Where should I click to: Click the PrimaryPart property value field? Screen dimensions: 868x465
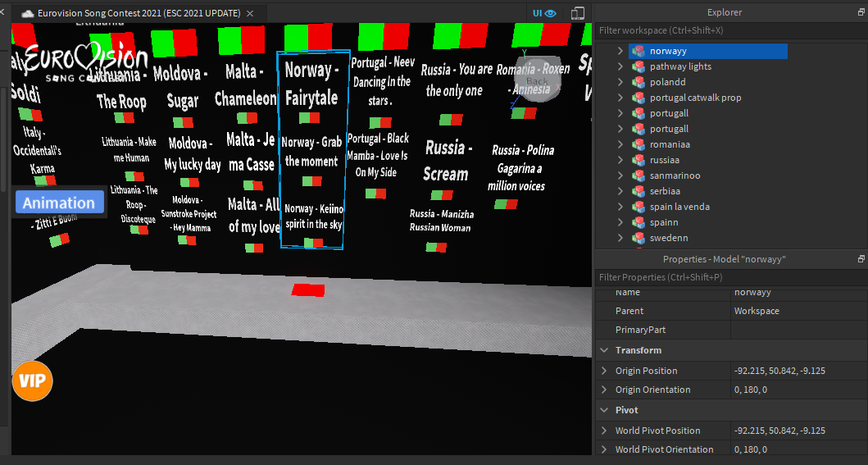click(798, 330)
